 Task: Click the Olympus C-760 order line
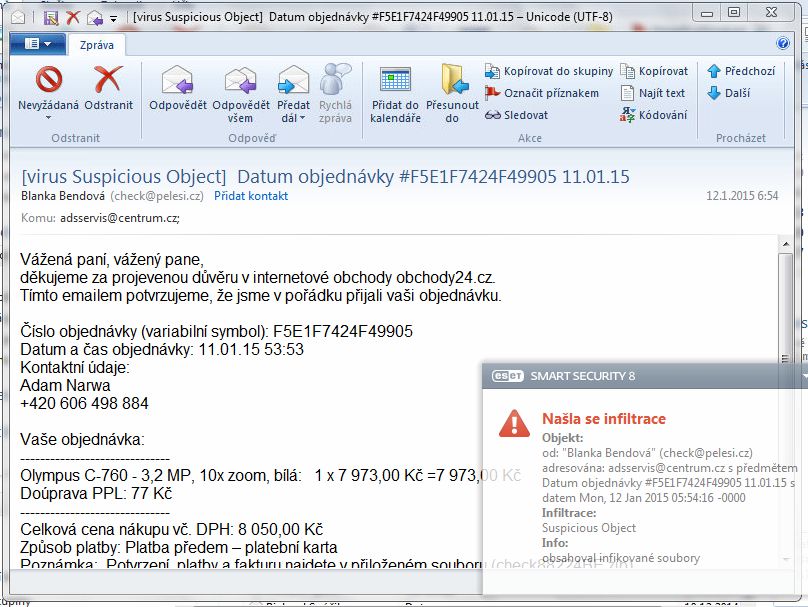point(271,475)
